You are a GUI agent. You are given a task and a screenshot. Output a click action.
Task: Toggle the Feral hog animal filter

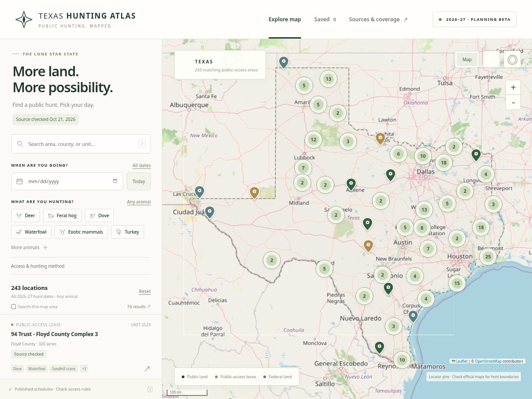tap(63, 215)
